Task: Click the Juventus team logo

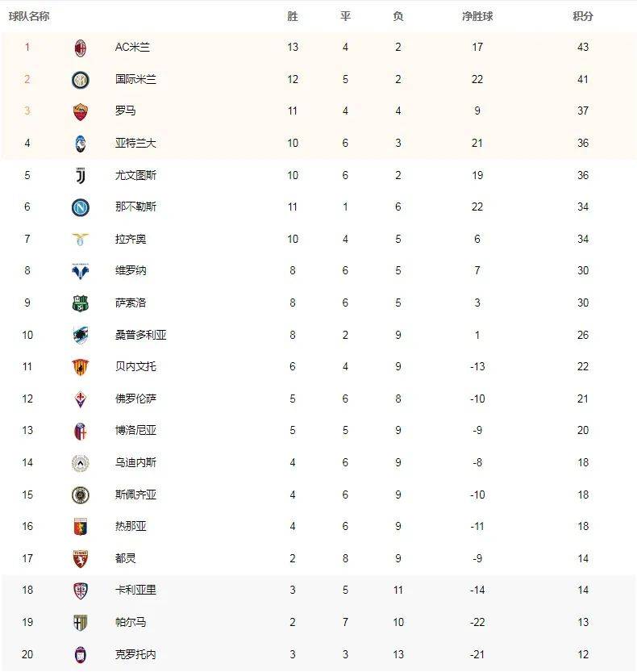Action: [x=80, y=175]
